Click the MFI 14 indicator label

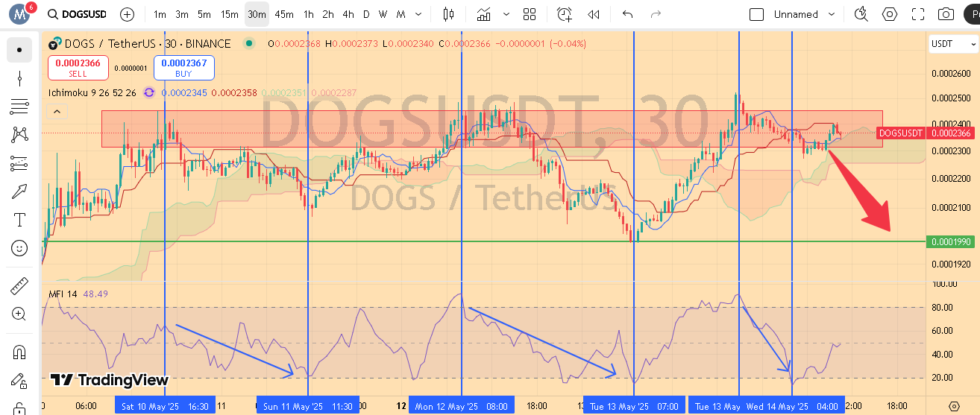[63, 294]
